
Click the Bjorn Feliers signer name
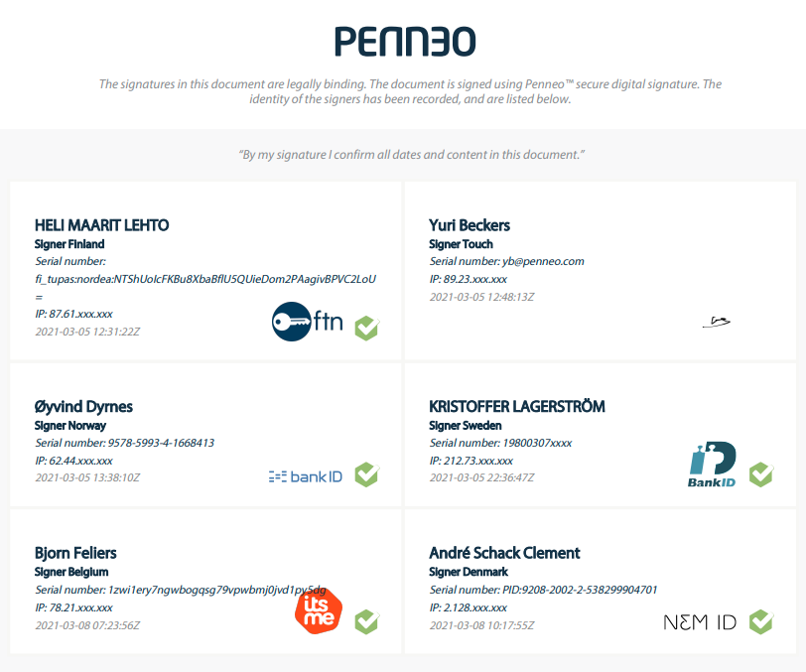pyautogui.click(x=75, y=553)
